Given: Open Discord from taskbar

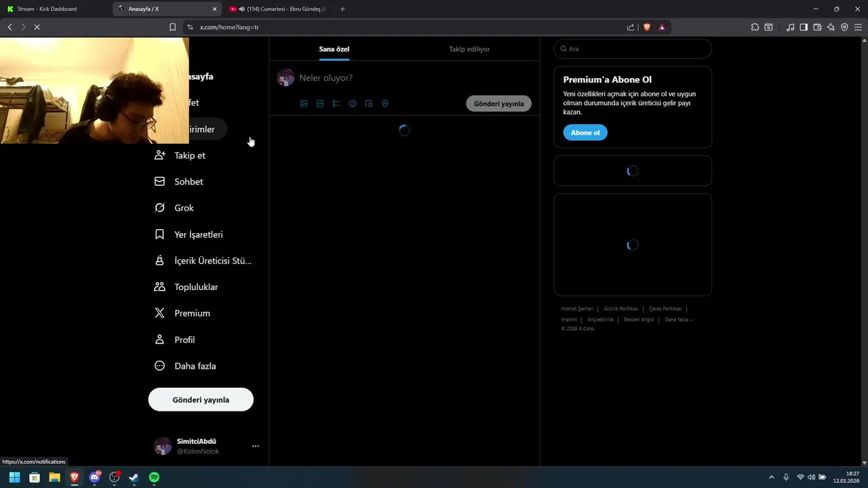Looking at the screenshot, I should [94, 477].
